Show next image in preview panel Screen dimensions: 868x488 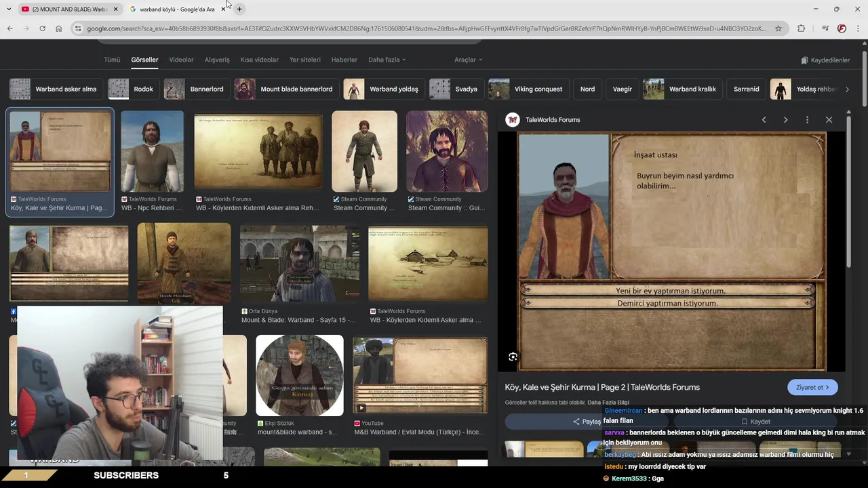tap(785, 120)
